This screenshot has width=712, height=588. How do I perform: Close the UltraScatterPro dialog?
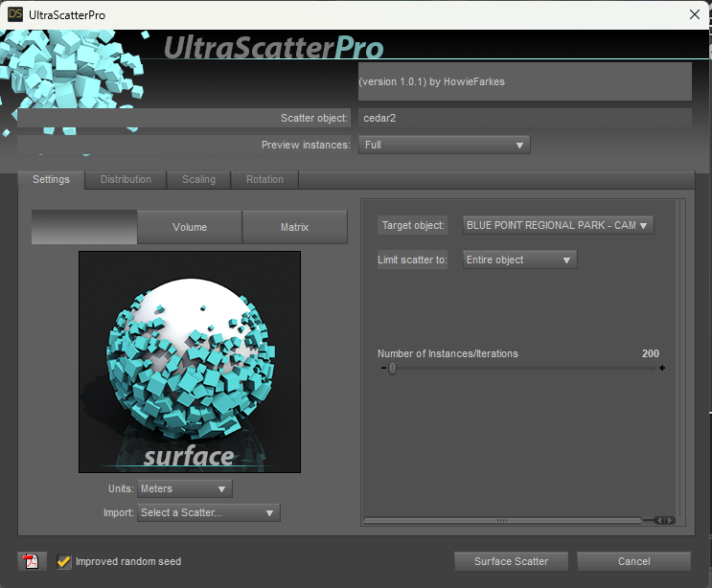(x=695, y=14)
